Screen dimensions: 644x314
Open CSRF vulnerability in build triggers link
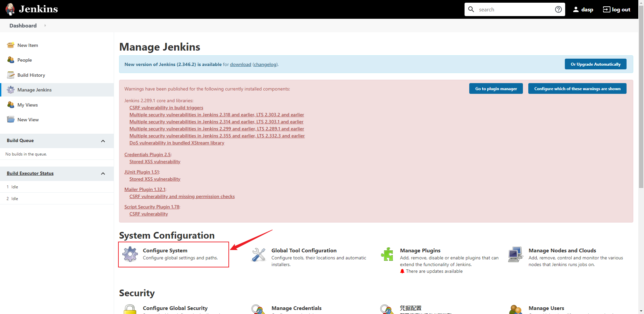coord(166,108)
